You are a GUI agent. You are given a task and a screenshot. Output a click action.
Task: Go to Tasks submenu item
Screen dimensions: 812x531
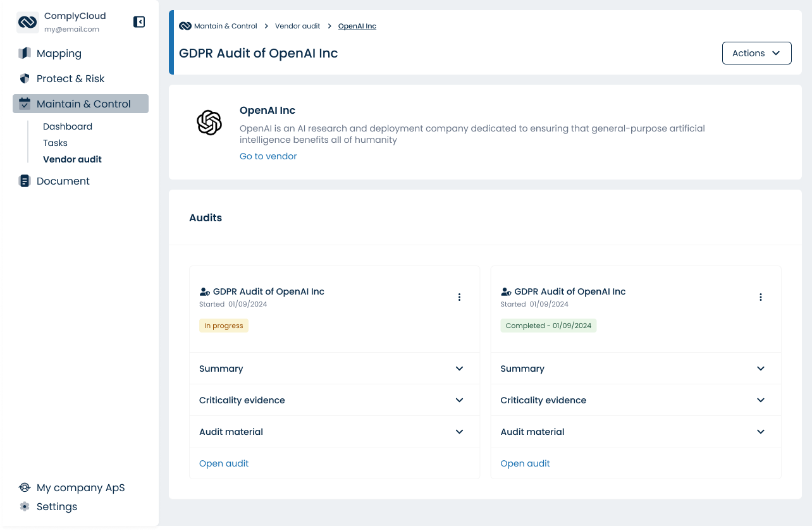(x=55, y=143)
